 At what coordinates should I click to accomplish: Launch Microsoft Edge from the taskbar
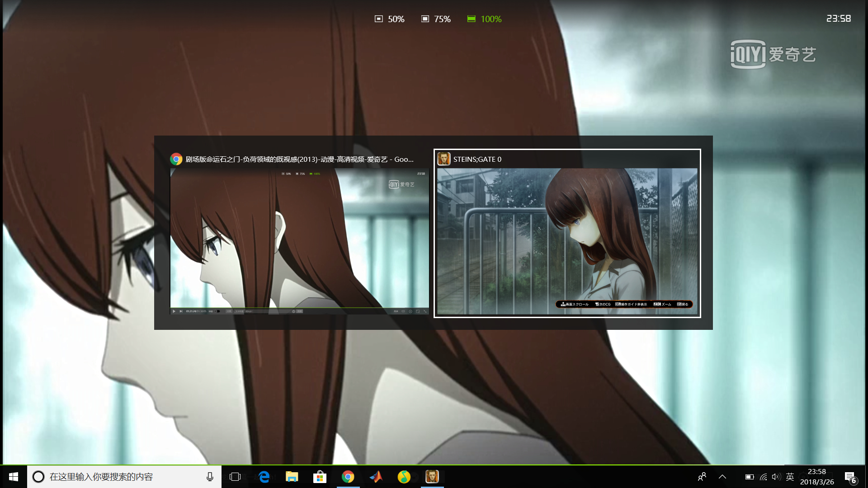264,477
